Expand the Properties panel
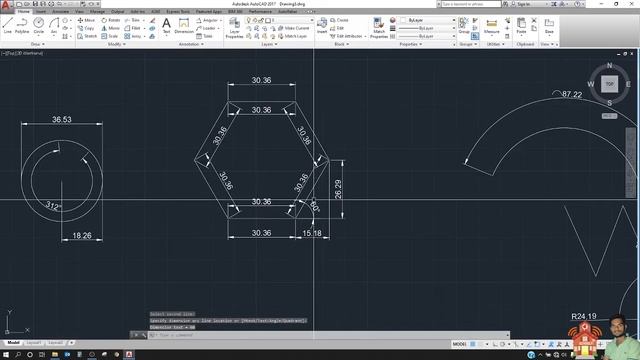 411,44
